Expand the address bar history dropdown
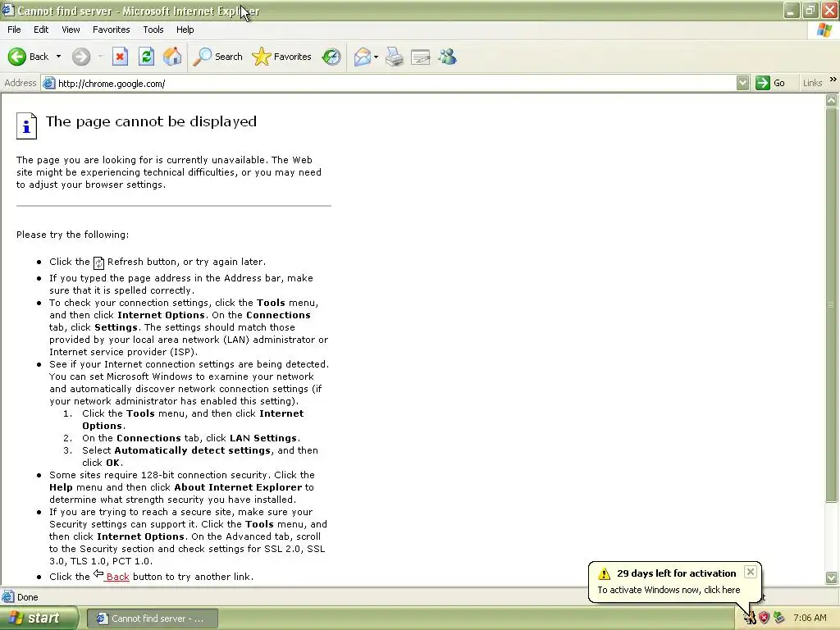Screen dimensions: 840x630 [x=742, y=83]
